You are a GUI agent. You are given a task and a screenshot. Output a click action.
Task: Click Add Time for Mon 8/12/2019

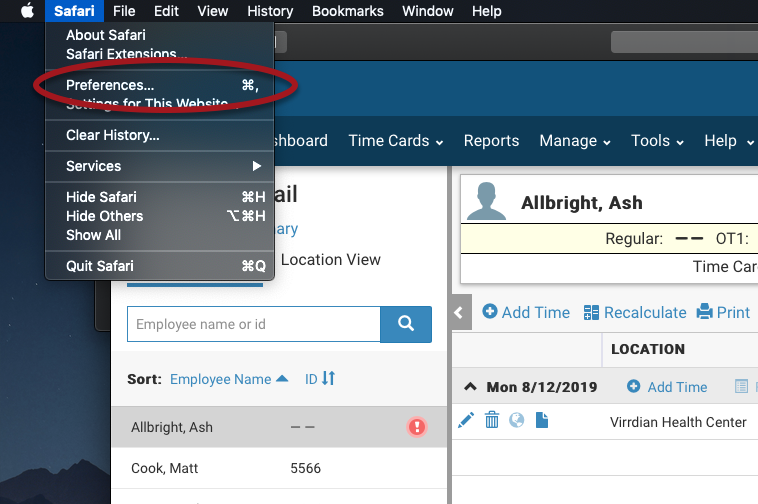(x=667, y=387)
